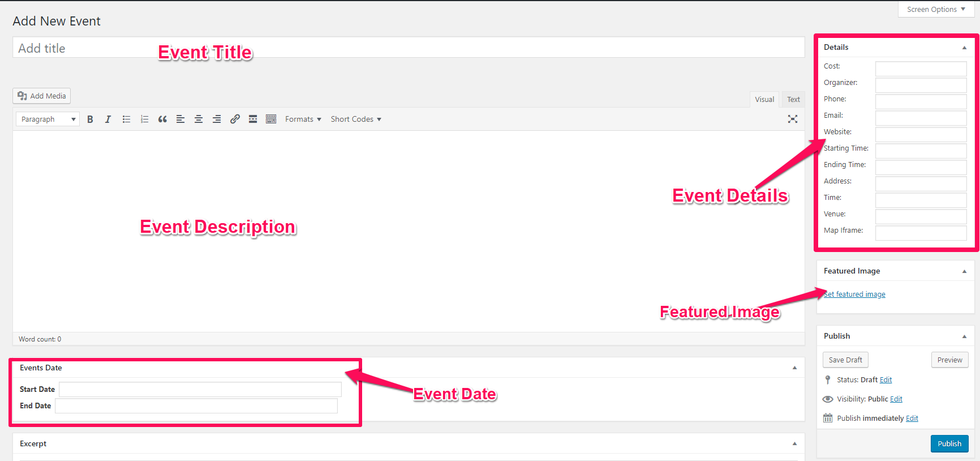Click the visibility eye icon

pyautogui.click(x=828, y=399)
